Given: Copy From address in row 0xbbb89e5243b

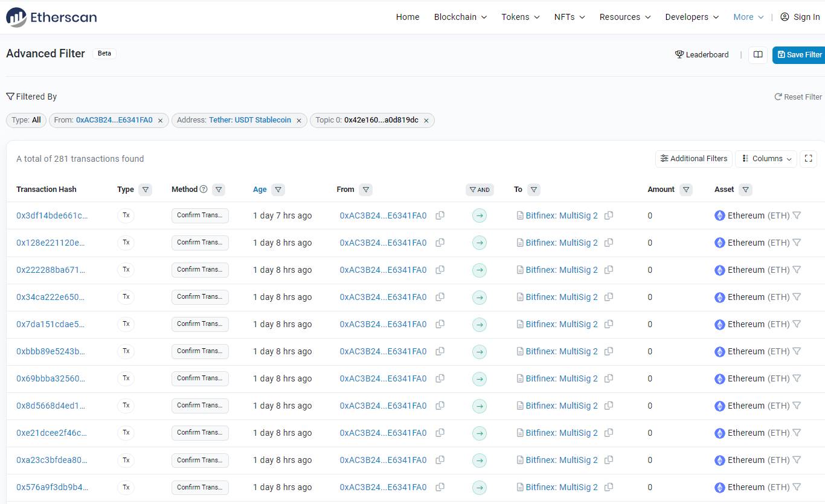Looking at the screenshot, I should pyautogui.click(x=440, y=351).
